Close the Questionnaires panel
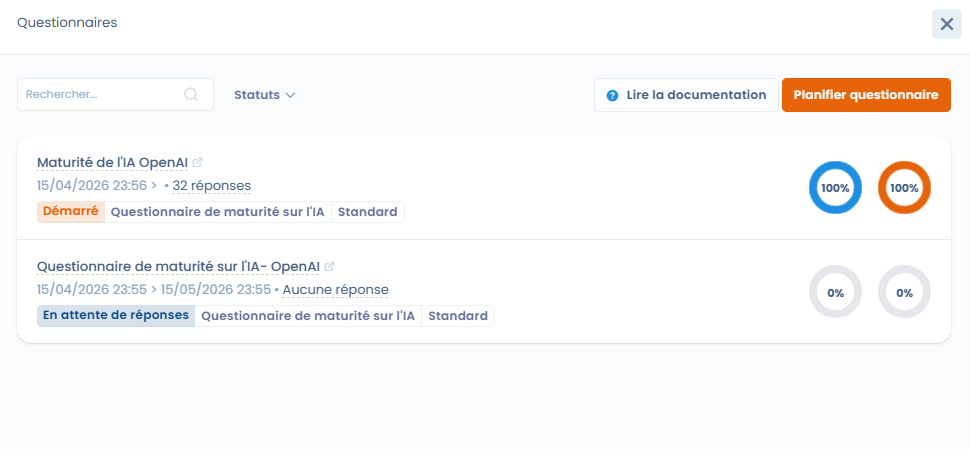 tap(946, 24)
